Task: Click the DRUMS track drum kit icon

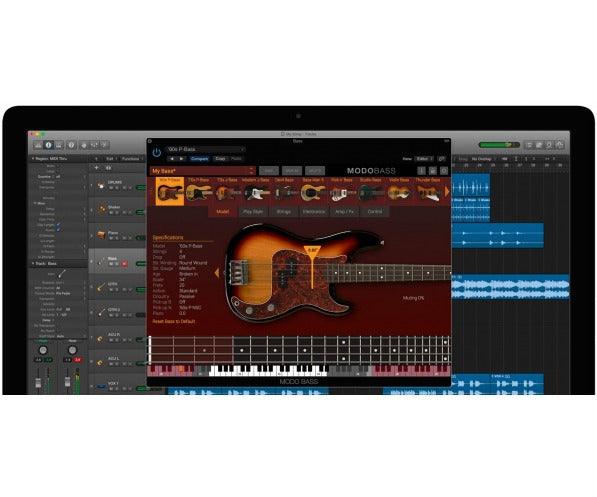Action: click(x=101, y=185)
